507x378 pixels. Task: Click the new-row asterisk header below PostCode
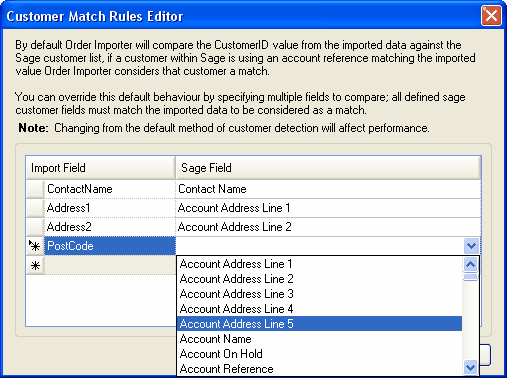pos(35,266)
